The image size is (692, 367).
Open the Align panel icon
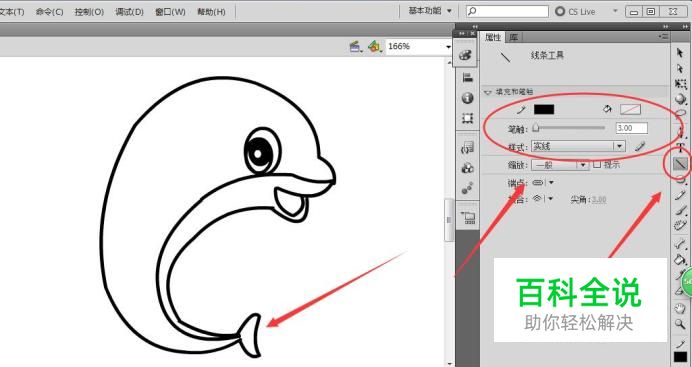tap(467, 78)
